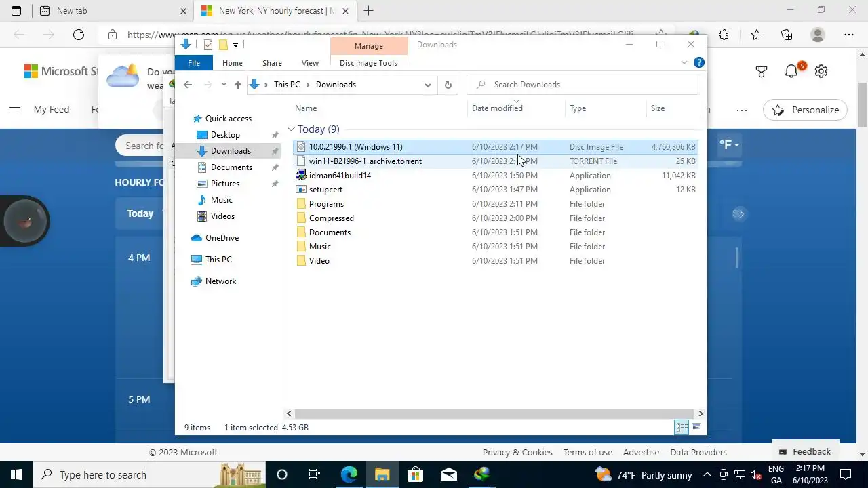Open Edge profile avatar
Viewport: 868px width, 488px height.
pyautogui.click(x=818, y=35)
